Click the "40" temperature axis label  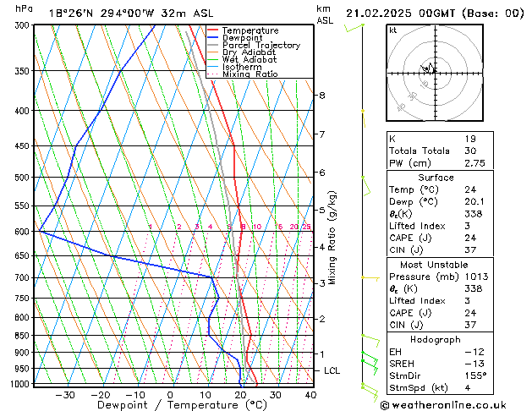310,396
